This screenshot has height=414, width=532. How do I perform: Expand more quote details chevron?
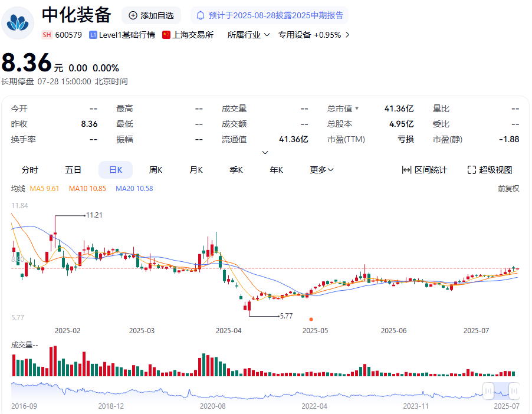[x=265, y=153]
